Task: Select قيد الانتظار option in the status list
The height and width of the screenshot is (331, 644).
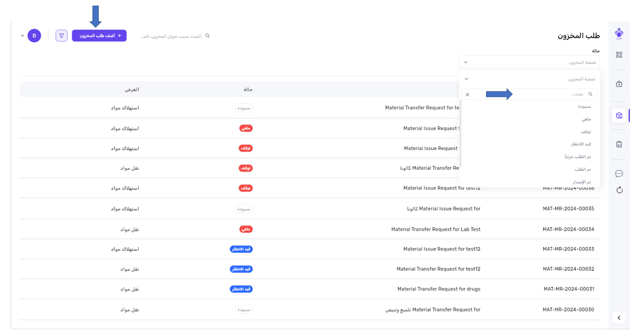Action: (580, 144)
